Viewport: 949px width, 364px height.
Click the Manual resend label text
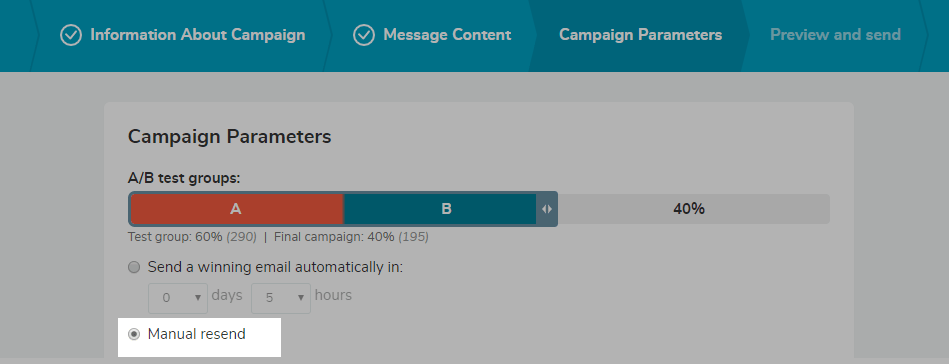click(x=197, y=334)
